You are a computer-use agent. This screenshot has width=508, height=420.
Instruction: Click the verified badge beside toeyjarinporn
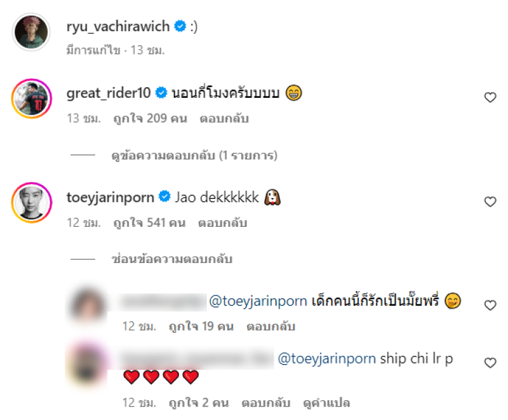(164, 196)
